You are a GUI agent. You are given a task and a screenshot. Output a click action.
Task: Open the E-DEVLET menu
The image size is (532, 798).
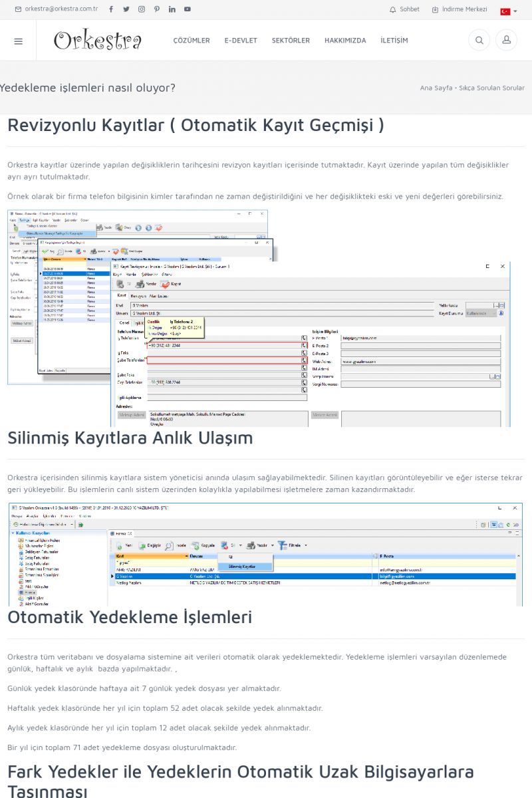coord(241,41)
